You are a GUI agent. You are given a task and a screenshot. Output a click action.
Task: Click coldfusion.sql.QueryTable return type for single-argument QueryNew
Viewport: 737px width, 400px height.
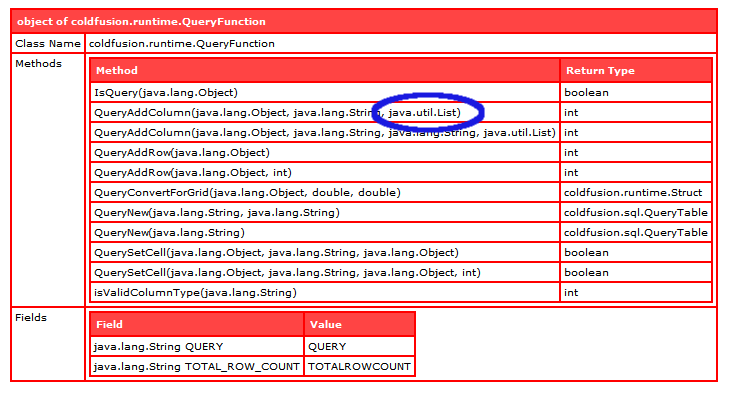pyautogui.click(x=636, y=233)
